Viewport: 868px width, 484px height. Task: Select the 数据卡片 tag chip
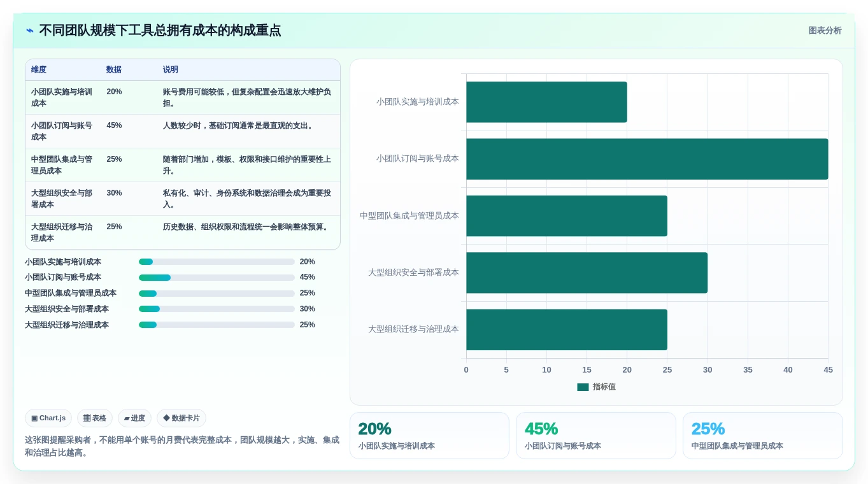[181, 418]
